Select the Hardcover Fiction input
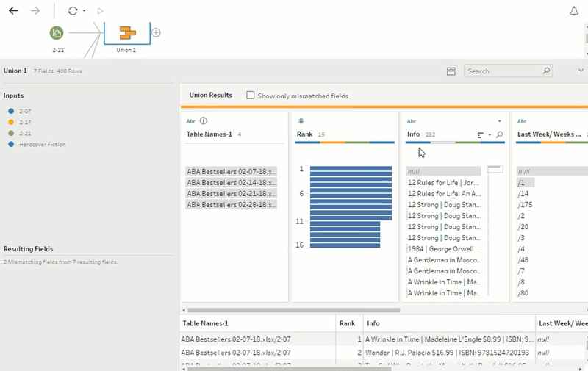 click(42, 145)
